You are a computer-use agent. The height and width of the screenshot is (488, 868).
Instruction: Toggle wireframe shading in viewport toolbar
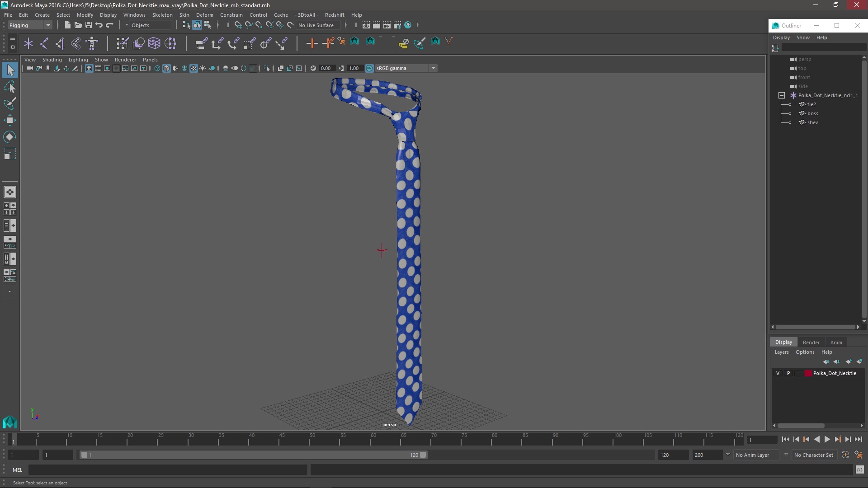click(x=157, y=68)
